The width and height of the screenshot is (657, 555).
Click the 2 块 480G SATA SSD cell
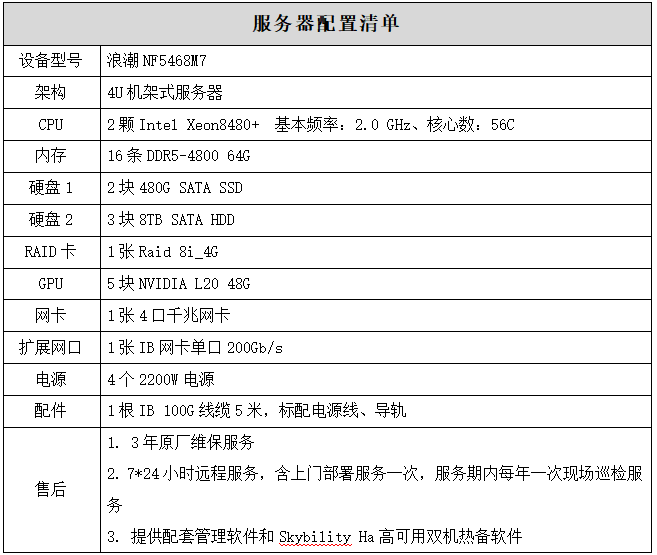pyautogui.click(x=174, y=188)
